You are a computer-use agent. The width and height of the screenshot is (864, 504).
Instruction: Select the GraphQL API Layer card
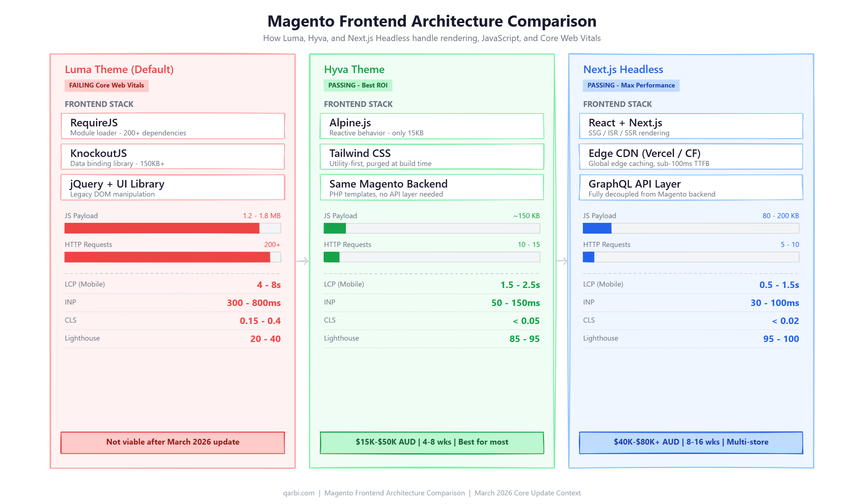coord(691,187)
